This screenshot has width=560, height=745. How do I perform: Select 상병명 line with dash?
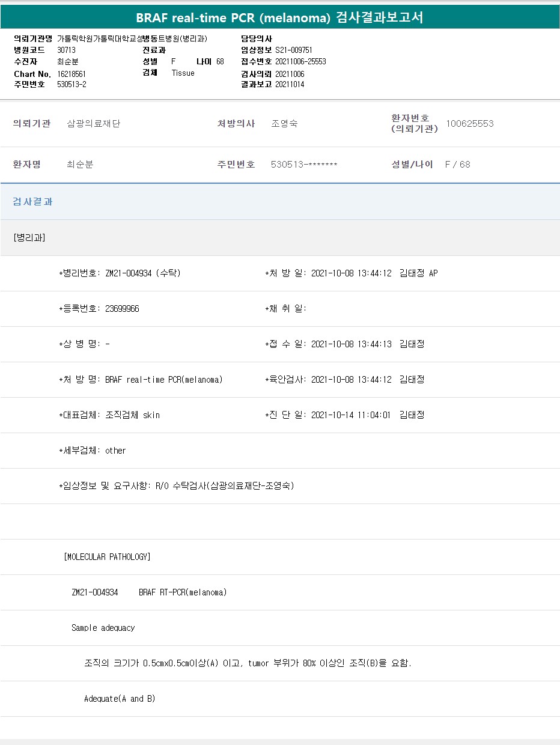[x=84, y=344]
